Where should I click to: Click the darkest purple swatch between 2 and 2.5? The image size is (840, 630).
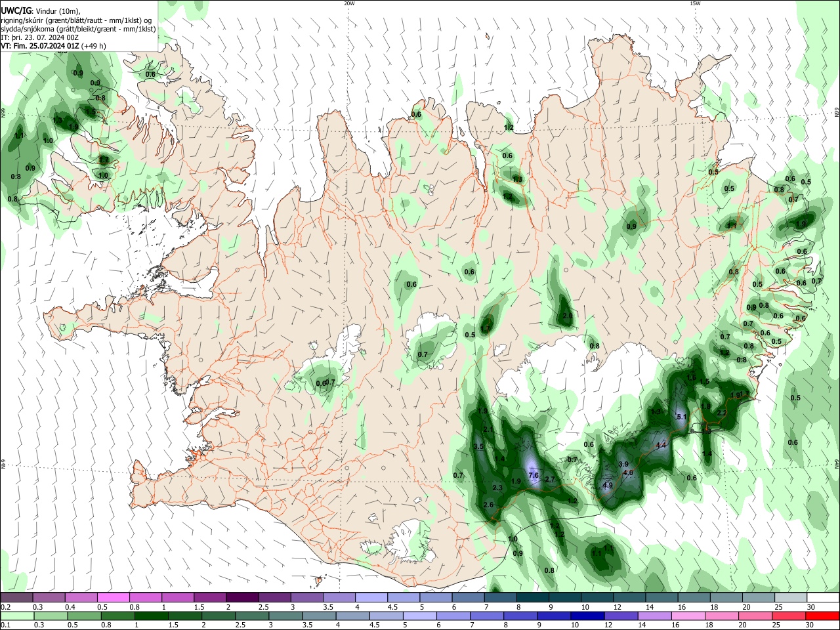click(x=242, y=598)
